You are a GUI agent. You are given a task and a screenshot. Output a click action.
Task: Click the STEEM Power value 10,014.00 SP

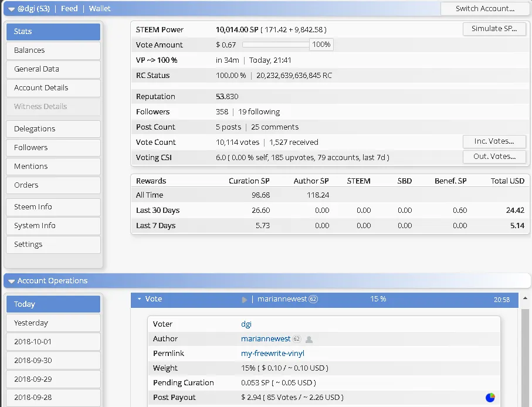[x=237, y=30]
